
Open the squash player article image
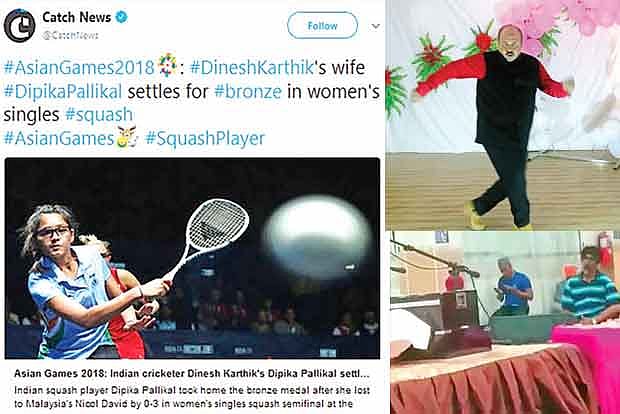tap(192, 258)
